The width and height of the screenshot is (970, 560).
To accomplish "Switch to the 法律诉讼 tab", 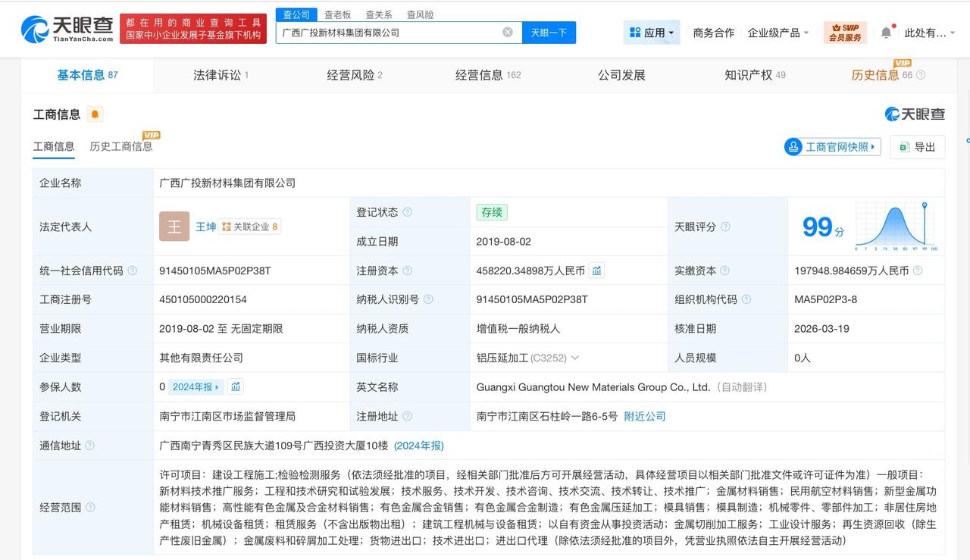I will (x=216, y=75).
